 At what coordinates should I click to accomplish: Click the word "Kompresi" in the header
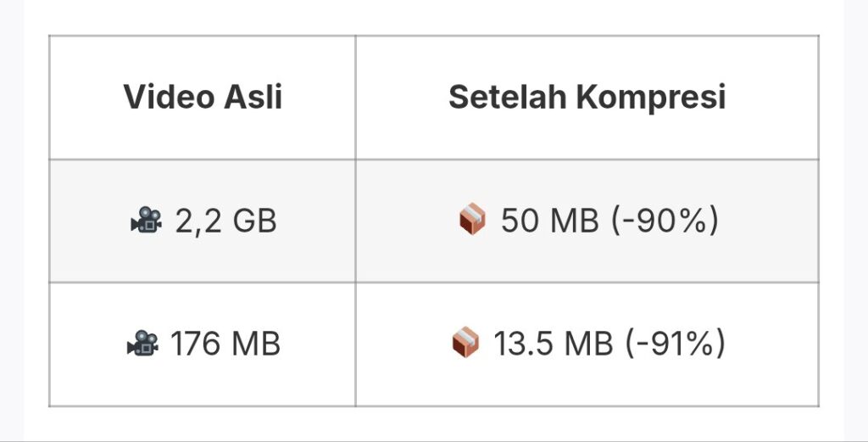(x=651, y=98)
